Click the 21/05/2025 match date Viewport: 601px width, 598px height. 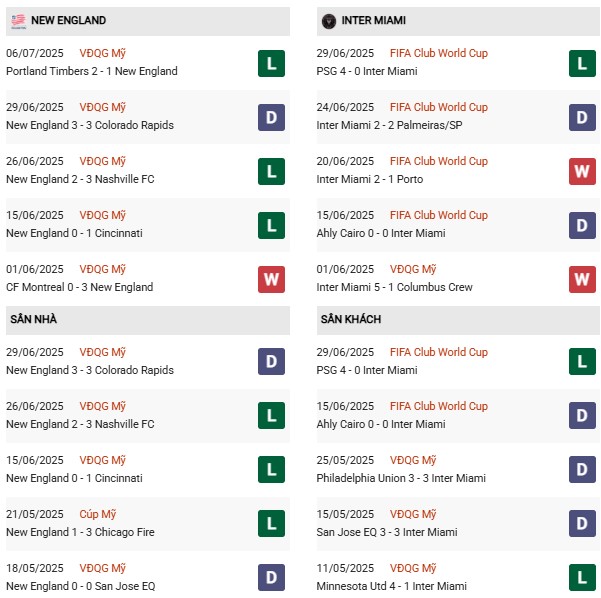[35, 514]
